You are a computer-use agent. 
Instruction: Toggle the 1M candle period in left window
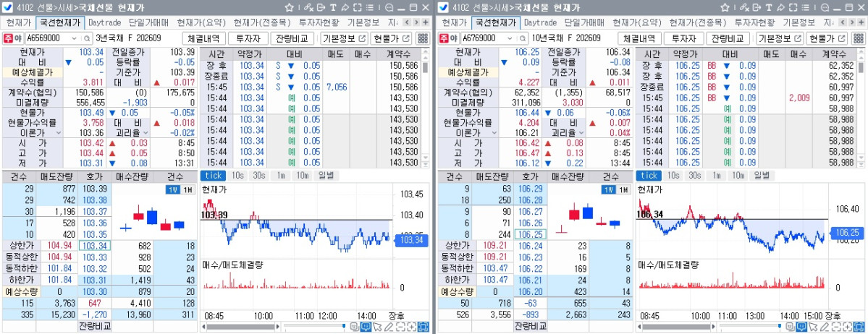pyautogui.click(x=187, y=189)
